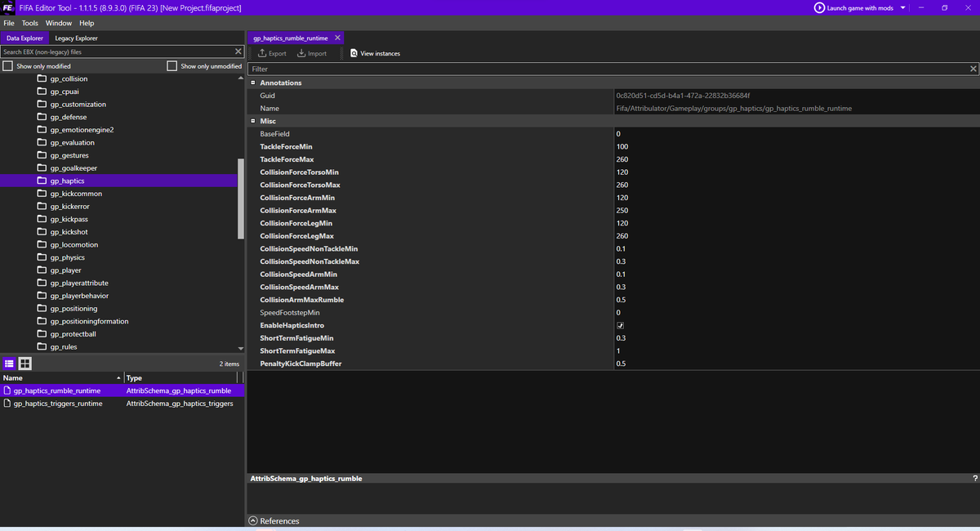Click the gp_physics folder icon
980x531 pixels.
(x=42, y=257)
